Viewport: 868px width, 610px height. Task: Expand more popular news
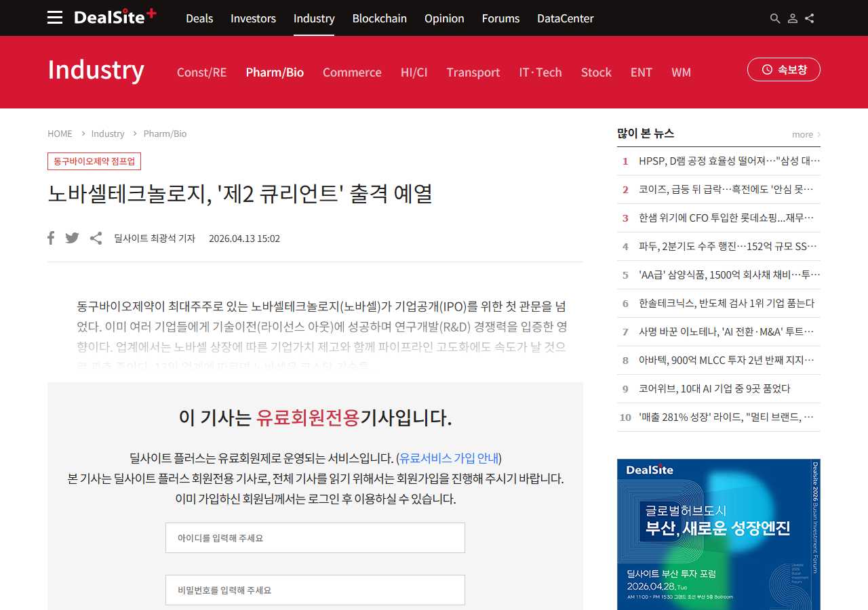point(806,134)
